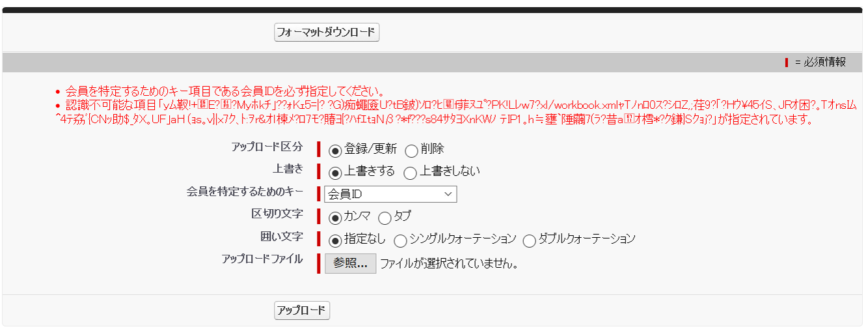Click the アップロードファイル field label
The width and height of the screenshot is (868, 331).
pyautogui.click(x=262, y=259)
